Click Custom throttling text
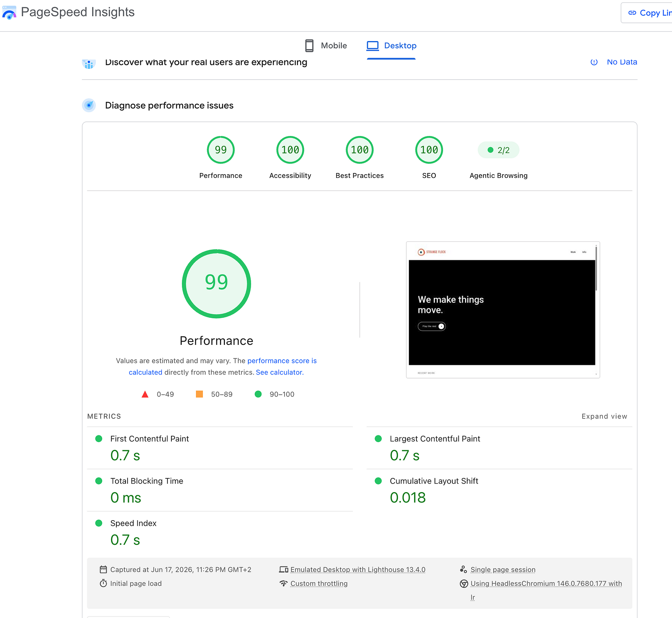 (x=319, y=583)
